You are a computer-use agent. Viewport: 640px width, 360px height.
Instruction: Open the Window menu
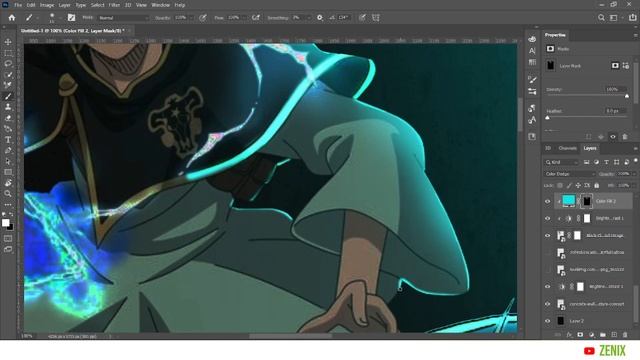(160, 5)
